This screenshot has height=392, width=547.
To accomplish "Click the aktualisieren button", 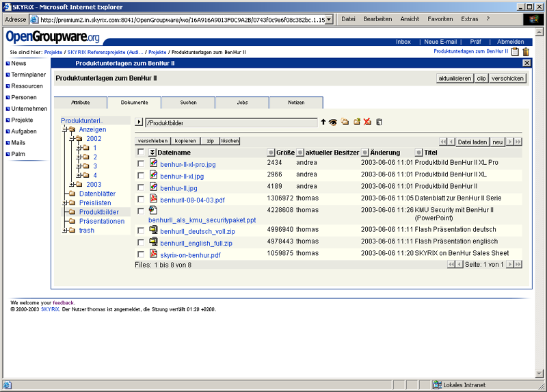I will coord(455,79).
